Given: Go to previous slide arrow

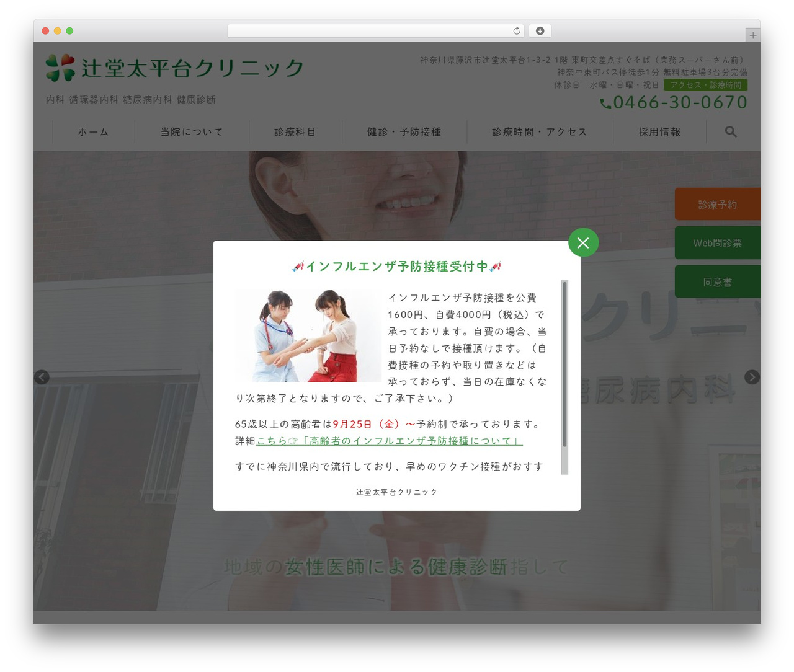Looking at the screenshot, I should (x=42, y=377).
